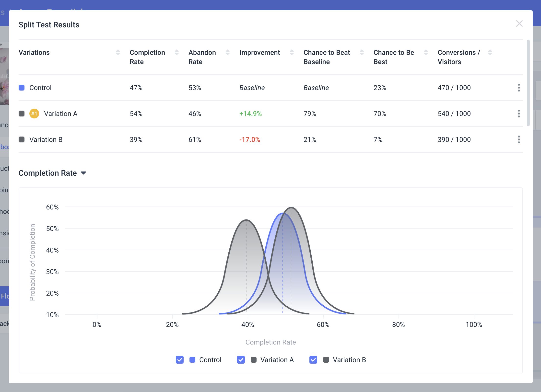Click Control's 47% completion rate

click(136, 88)
